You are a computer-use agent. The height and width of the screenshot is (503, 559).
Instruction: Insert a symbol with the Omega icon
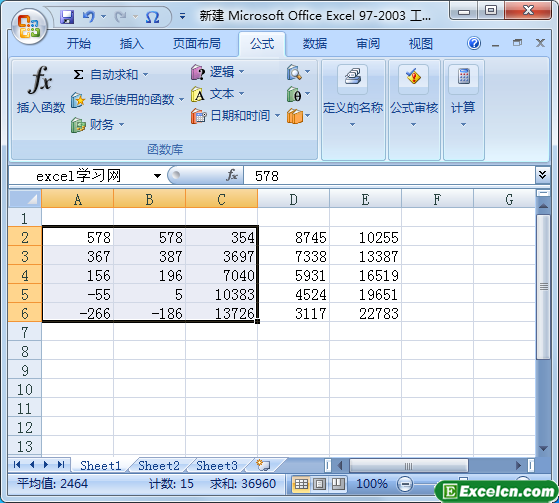[x=153, y=17]
